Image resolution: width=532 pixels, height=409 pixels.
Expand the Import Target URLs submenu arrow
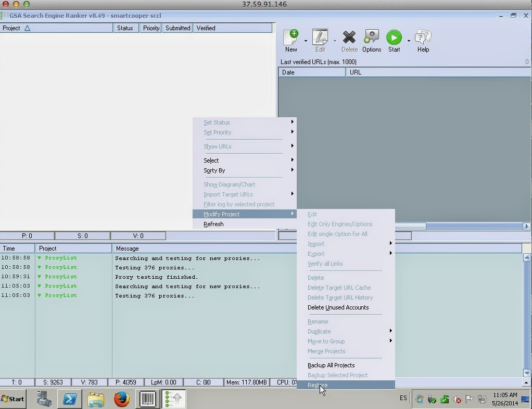pos(292,194)
